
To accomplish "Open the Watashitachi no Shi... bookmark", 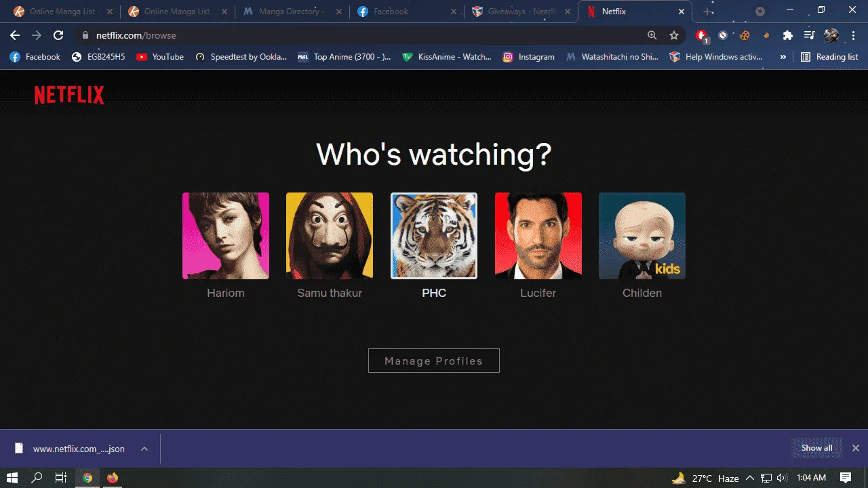I will [612, 57].
